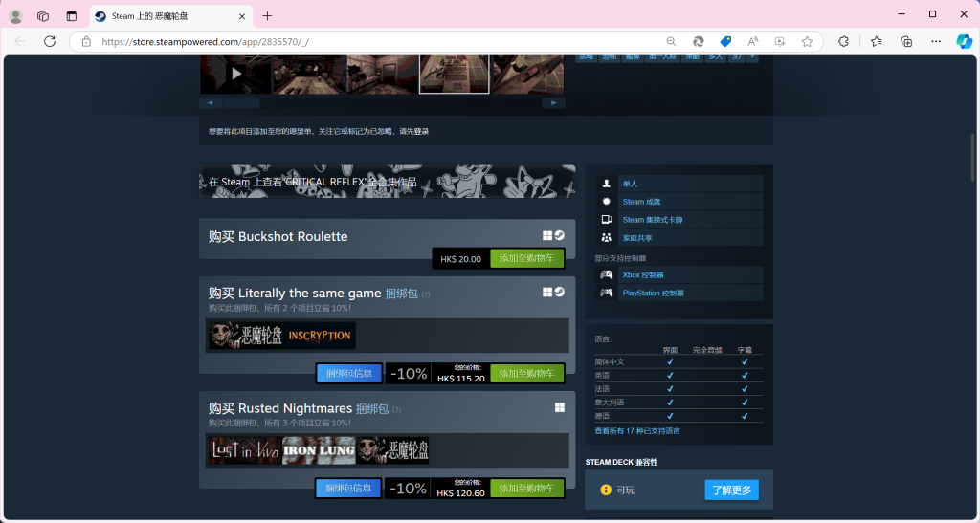This screenshot has width=980, height=523.
Task: Click the Steam 成就 achievements icon
Action: pyautogui.click(x=606, y=202)
